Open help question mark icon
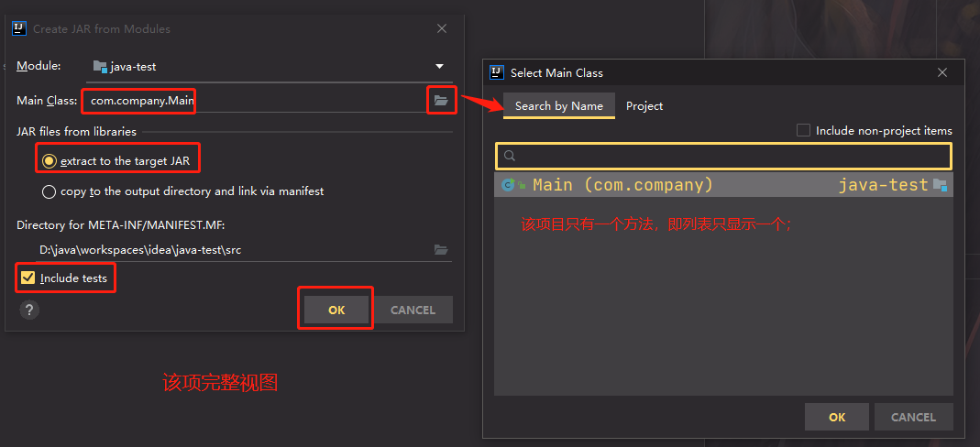This screenshot has height=447, width=980. coord(29,310)
